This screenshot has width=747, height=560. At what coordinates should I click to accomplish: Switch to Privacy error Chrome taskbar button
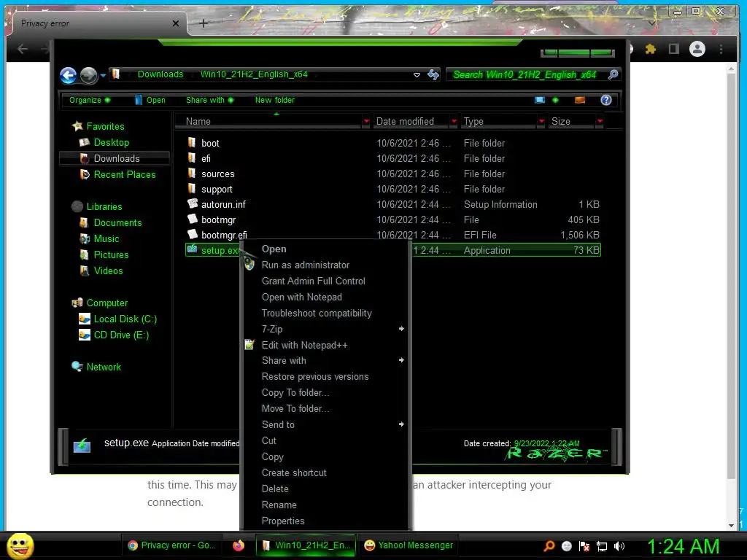point(171,545)
